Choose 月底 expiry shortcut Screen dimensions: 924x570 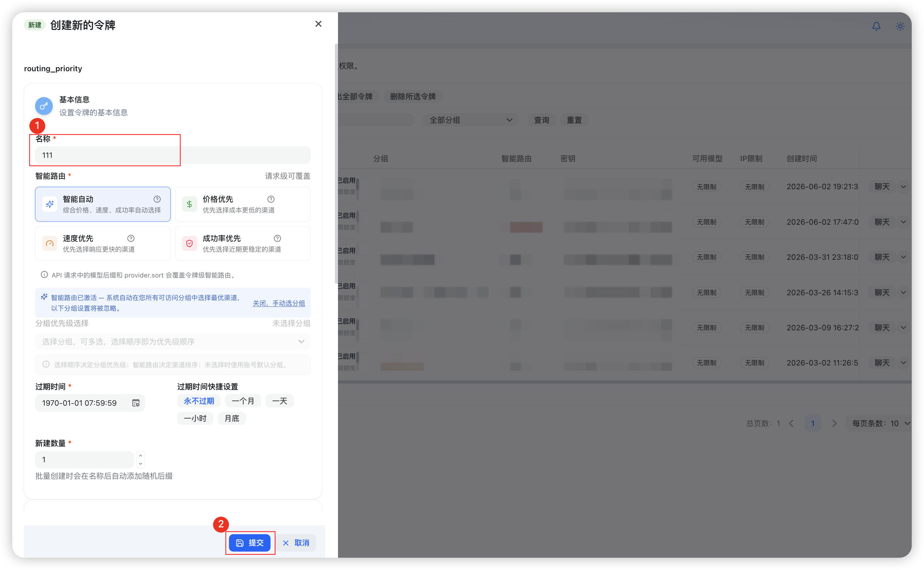pyautogui.click(x=232, y=418)
